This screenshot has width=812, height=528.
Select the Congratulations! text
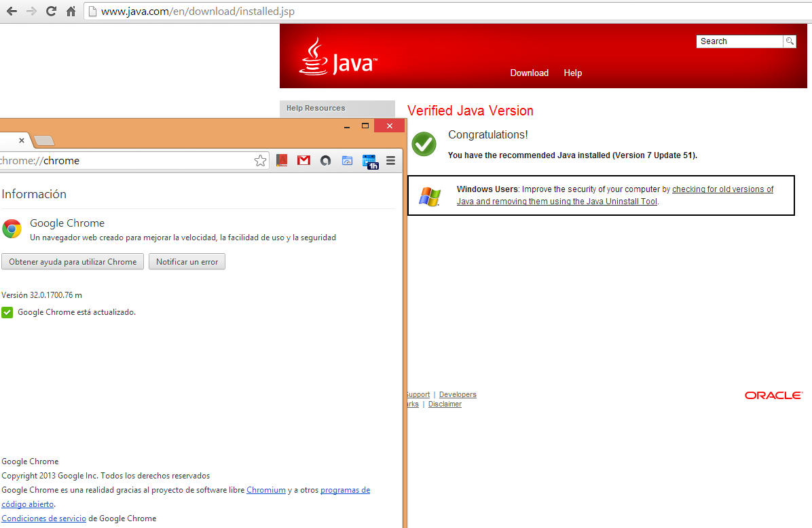click(488, 134)
